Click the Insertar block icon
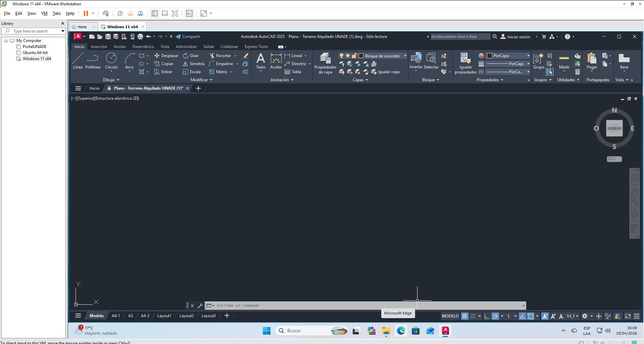The height and width of the screenshot is (344, 644). [x=416, y=61]
